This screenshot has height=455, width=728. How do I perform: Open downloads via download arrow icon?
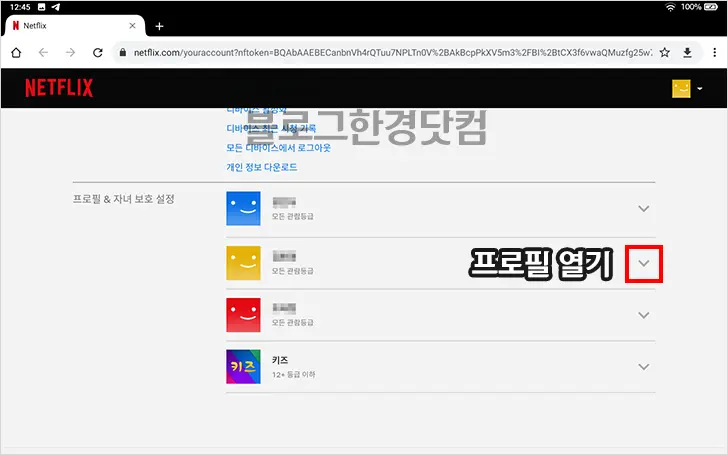pos(688,52)
